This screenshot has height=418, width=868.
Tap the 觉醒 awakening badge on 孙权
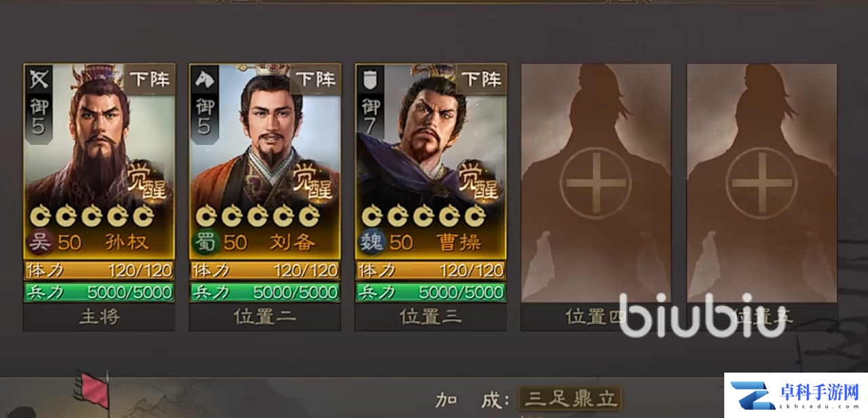pyautogui.click(x=145, y=181)
